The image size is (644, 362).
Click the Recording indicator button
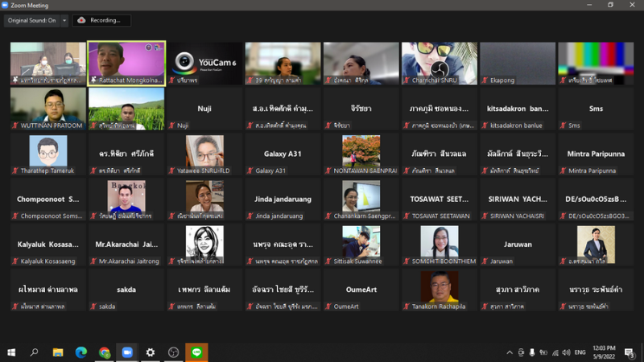tap(101, 20)
